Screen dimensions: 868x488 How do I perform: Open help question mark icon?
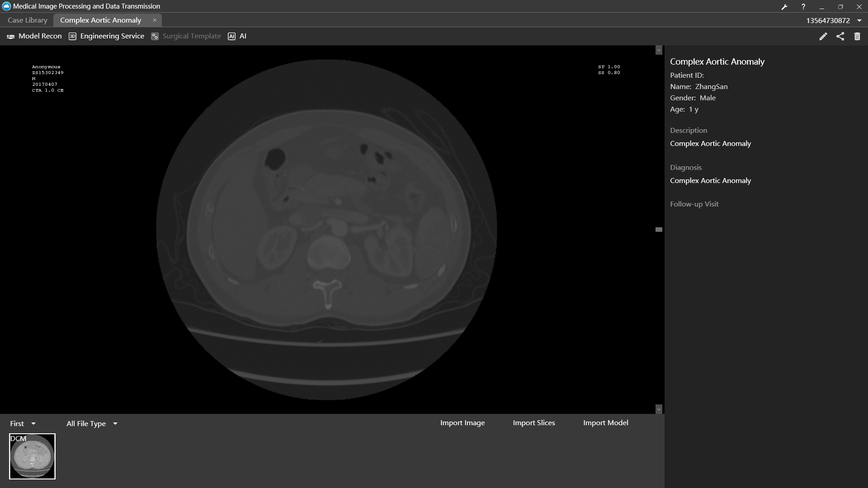[803, 7]
